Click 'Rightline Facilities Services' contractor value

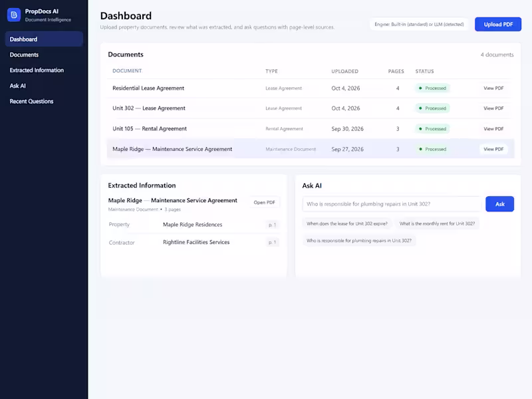coord(196,242)
